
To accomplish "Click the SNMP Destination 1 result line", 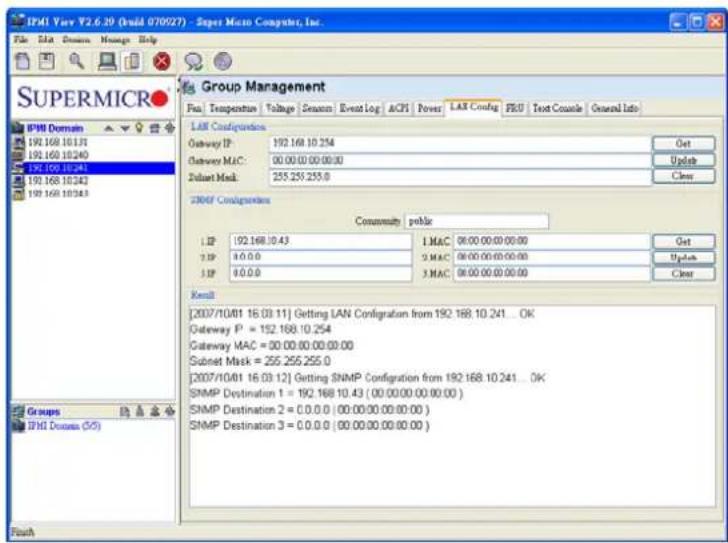I will click(x=326, y=394).
